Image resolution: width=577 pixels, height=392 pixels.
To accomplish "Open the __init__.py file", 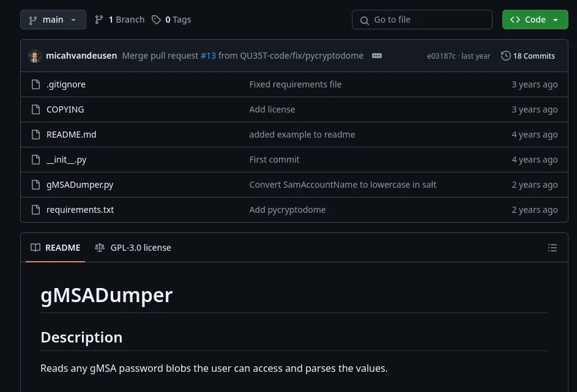I will pyautogui.click(x=66, y=160).
